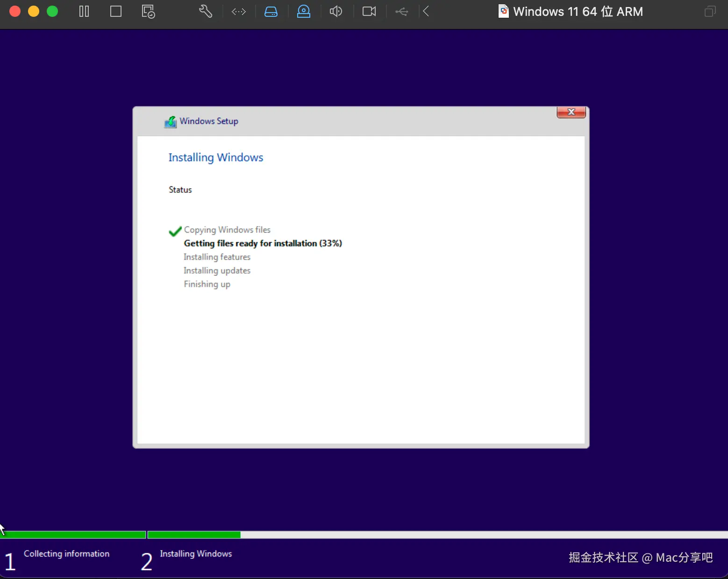
Task: Close the VM window with red button
Action: pos(15,11)
